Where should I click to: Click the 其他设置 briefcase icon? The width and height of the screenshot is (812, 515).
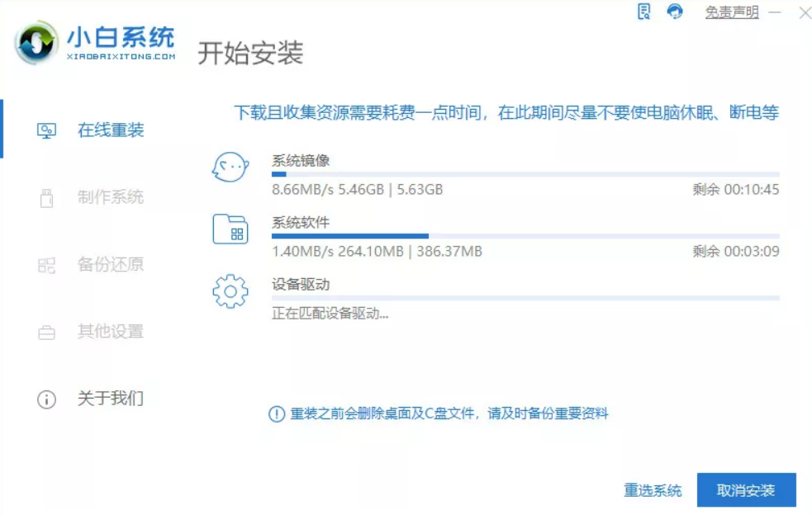(47, 333)
